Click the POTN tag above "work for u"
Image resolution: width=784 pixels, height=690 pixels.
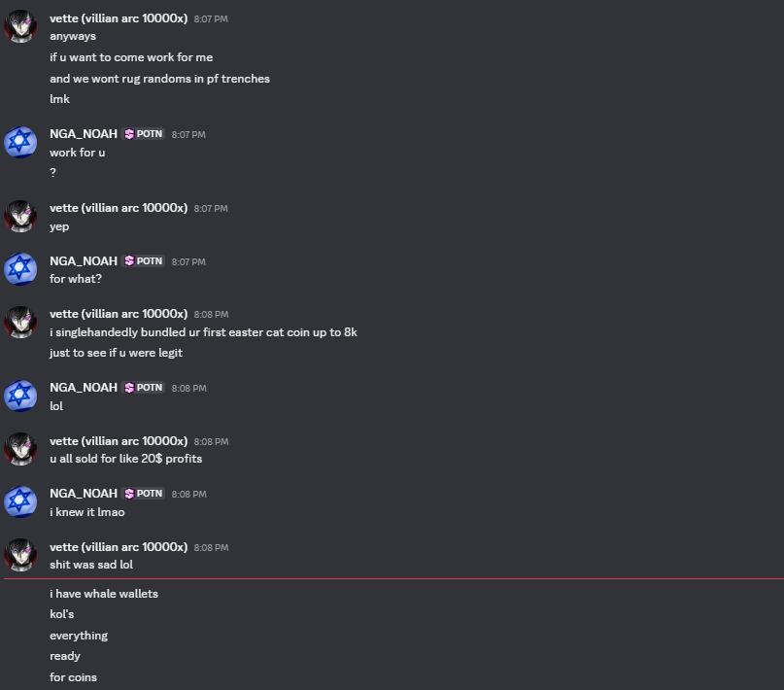144,134
